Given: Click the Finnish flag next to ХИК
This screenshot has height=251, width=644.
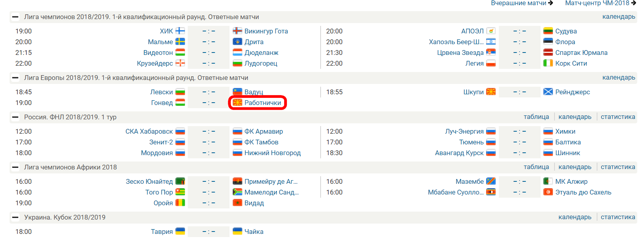Looking at the screenshot, I should coord(180,31).
